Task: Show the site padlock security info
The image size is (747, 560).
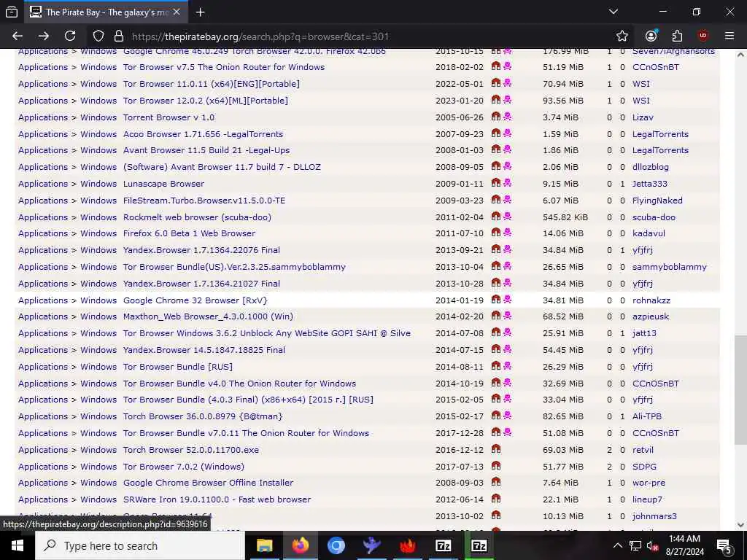Action: point(119,36)
